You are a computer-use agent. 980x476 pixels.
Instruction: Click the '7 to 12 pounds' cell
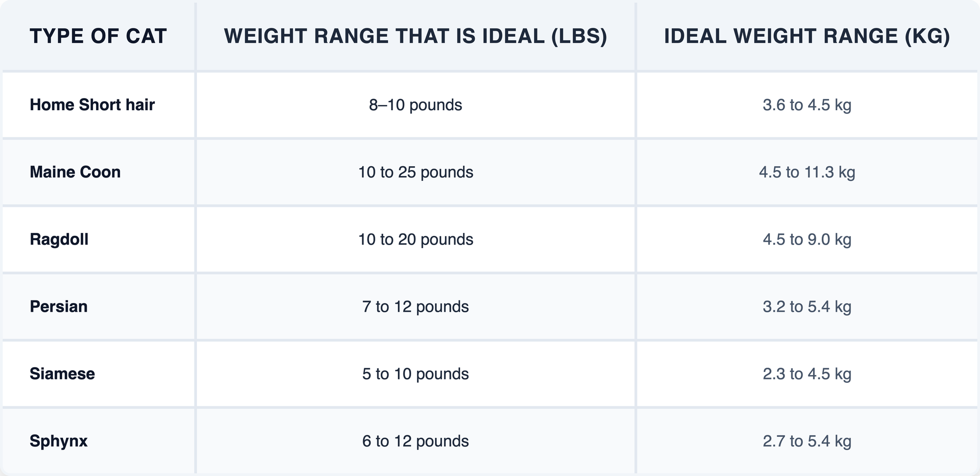pyautogui.click(x=416, y=306)
